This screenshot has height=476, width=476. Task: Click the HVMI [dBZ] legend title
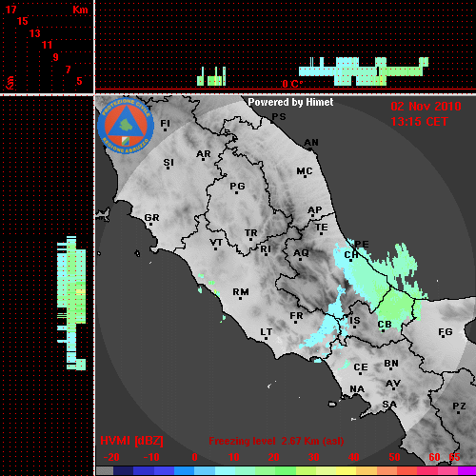131,441
